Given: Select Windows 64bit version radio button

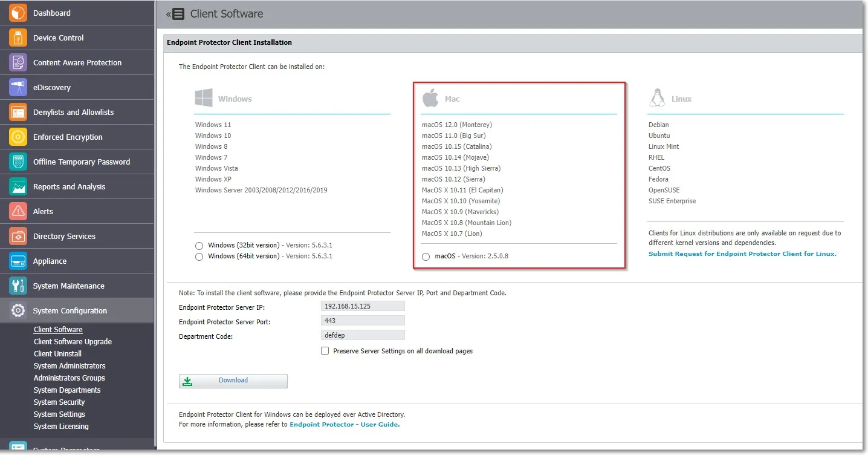Looking at the screenshot, I should tap(199, 257).
